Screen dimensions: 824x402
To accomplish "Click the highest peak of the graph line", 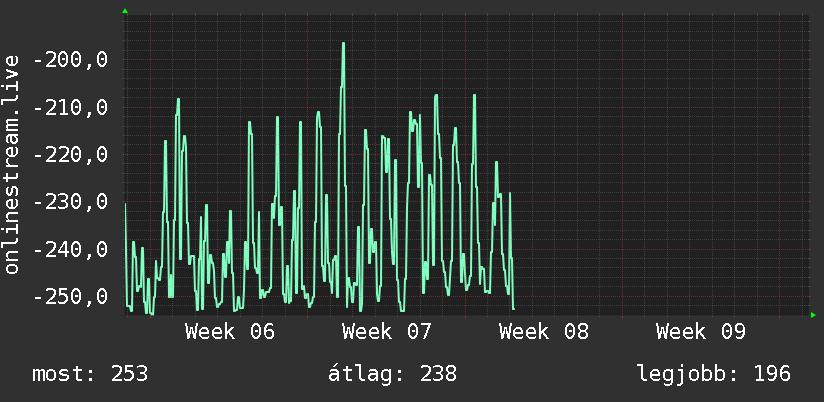I will (x=343, y=44).
